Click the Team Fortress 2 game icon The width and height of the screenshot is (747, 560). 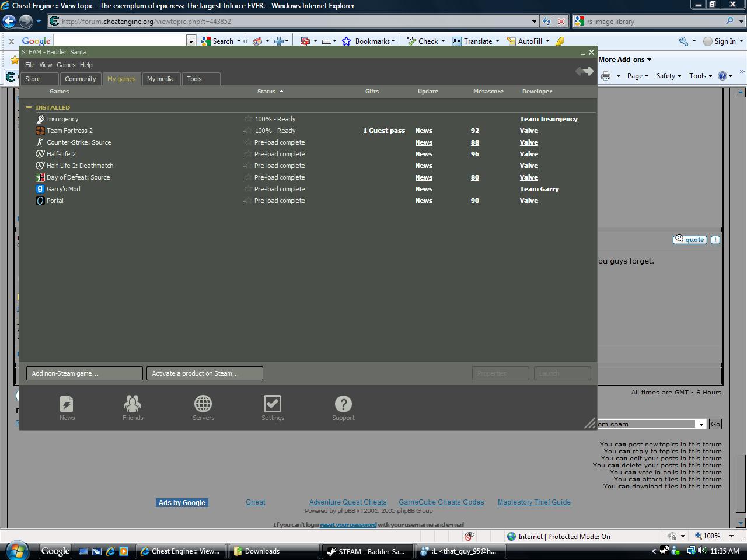(x=40, y=131)
